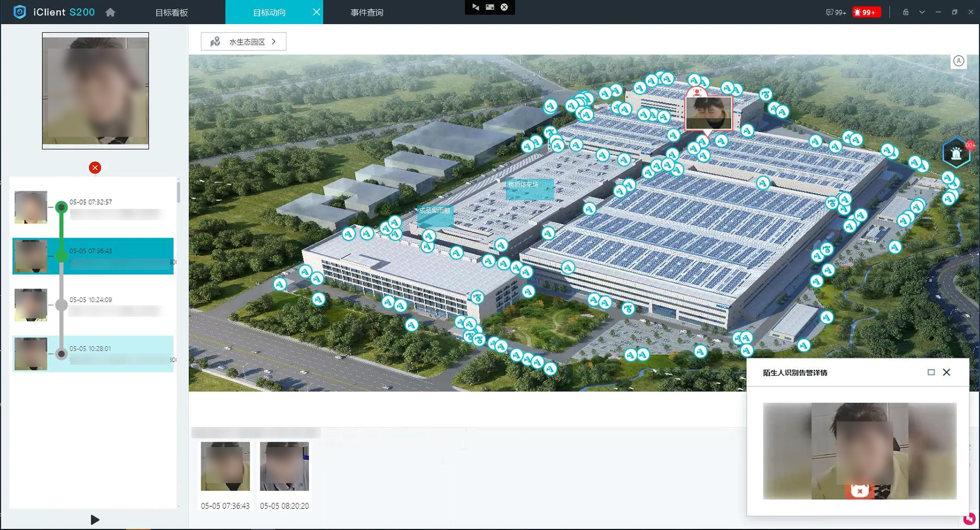The width and height of the screenshot is (980, 530).
Task: Click the track list vertical scrollbar
Action: (178, 192)
